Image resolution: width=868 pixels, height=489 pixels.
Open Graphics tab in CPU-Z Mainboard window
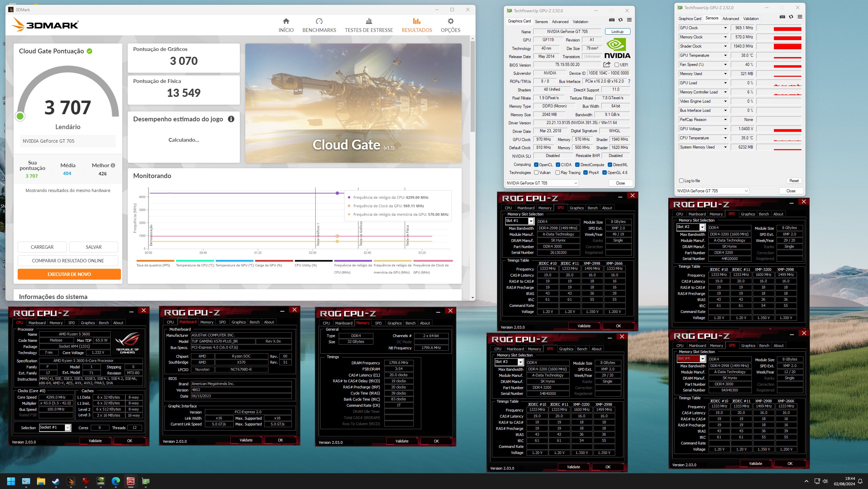pos(238,322)
